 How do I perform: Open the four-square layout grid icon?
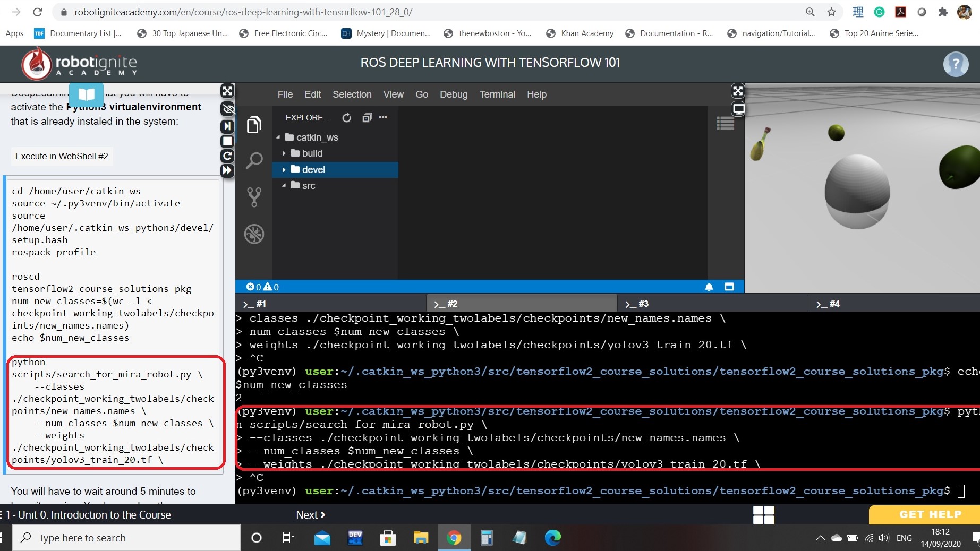click(764, 515)
